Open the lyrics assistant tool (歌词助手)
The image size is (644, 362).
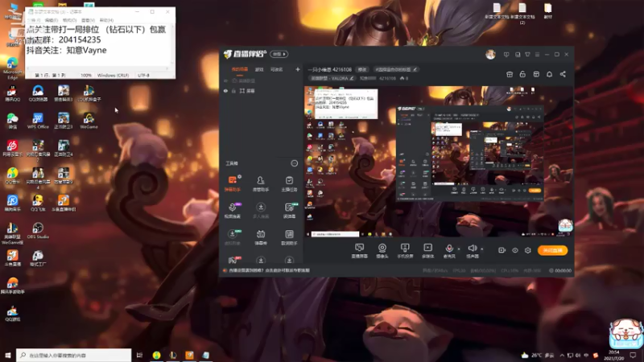click(289, 237)
